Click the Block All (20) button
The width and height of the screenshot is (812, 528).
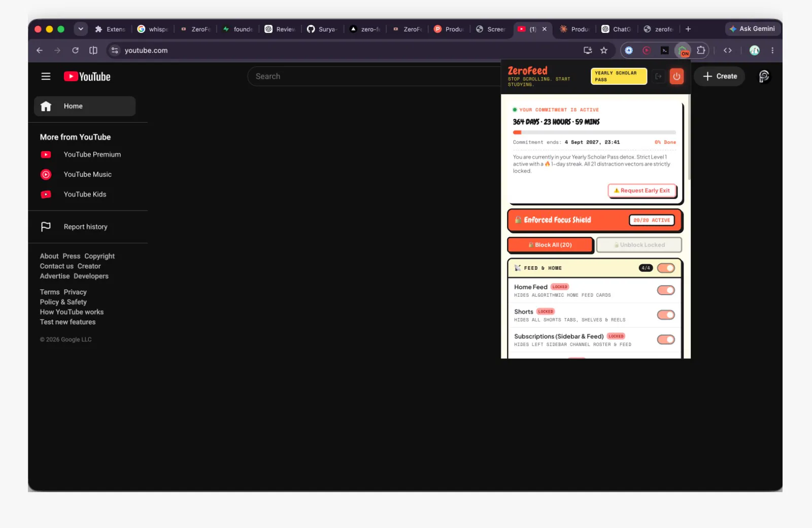[x=550, y=245]
